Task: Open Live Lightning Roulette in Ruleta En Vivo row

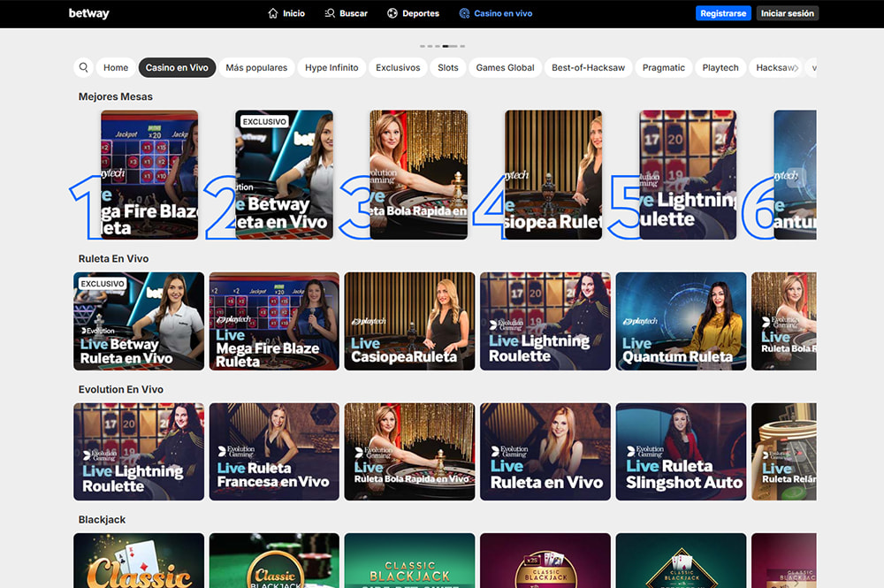Action: (545, 321)
